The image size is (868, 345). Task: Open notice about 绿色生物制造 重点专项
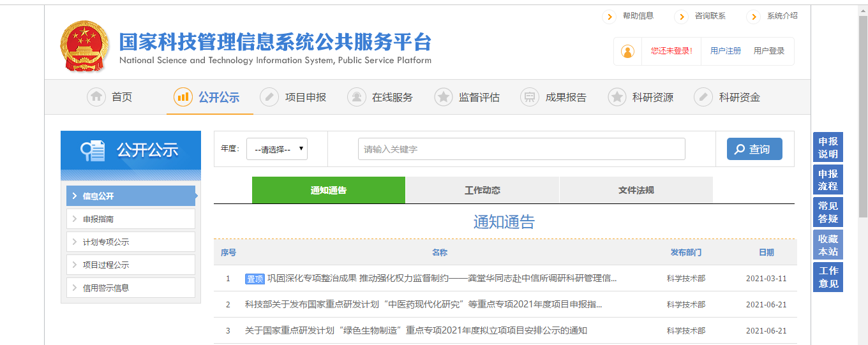[416, 330]
